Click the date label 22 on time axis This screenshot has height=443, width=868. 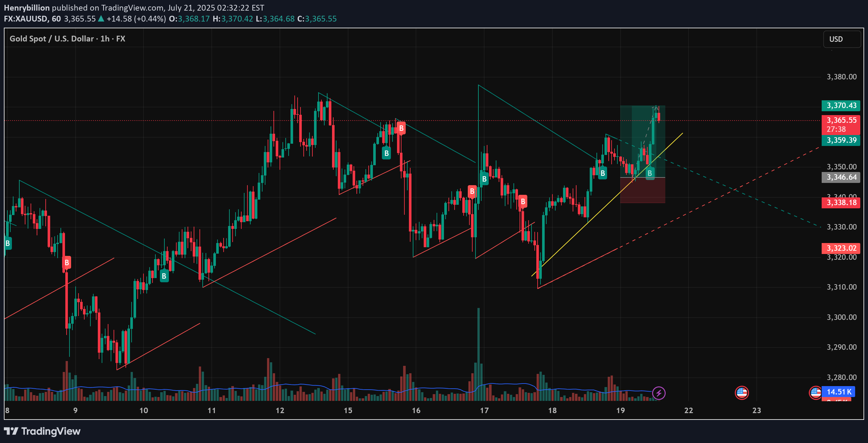(x=689, y=410)
